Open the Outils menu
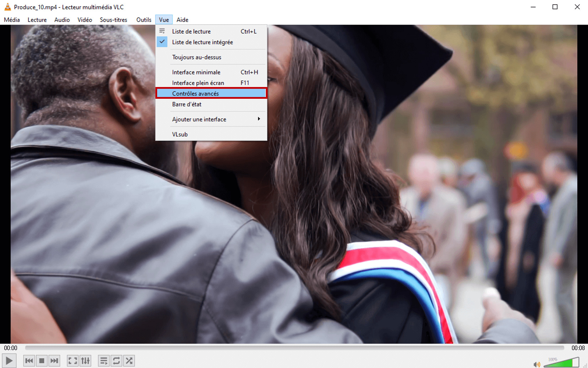588x368 pixels. coord(144,20)
